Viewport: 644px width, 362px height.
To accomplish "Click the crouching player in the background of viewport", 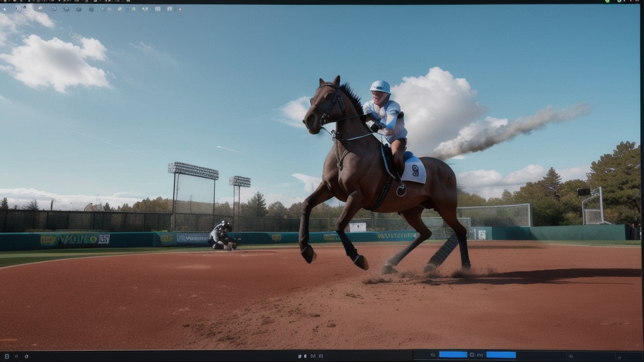I will click(223, 236).
